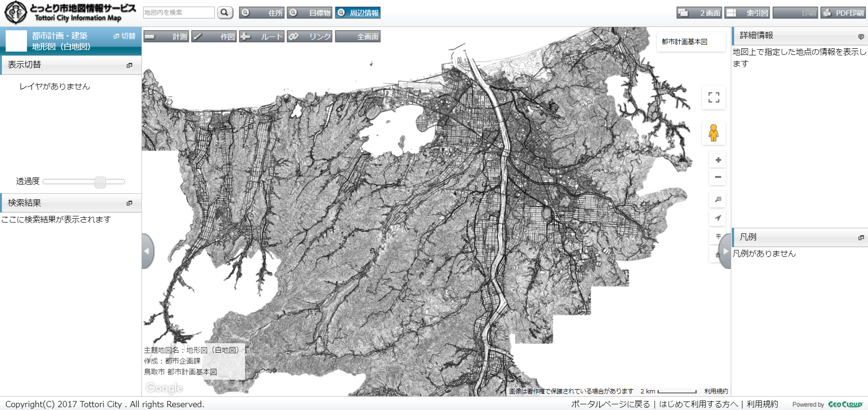Open the ルート route tool
This screenshot has width=868, height=410.
[x=262, y=36]
